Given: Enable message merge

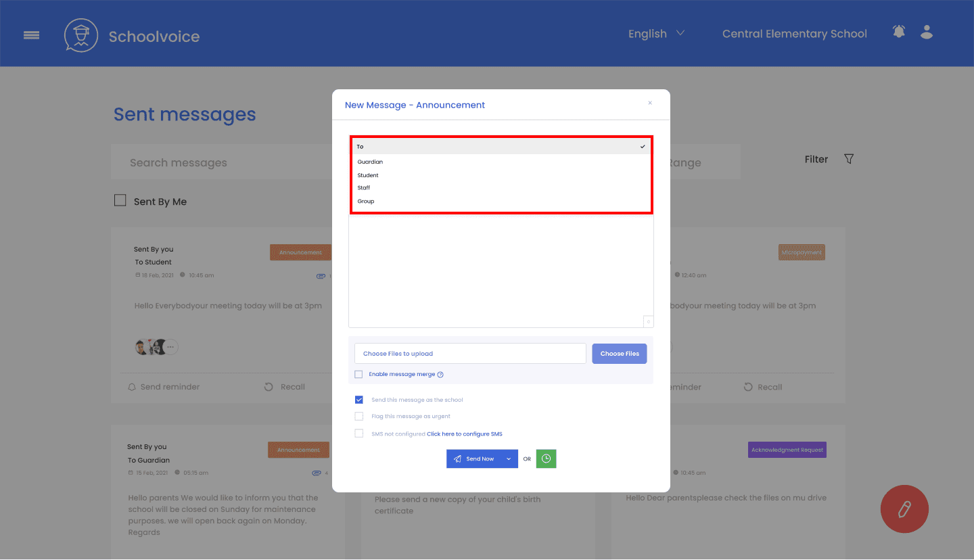Looking at the screenshot, I should click(x=358, y=374).
